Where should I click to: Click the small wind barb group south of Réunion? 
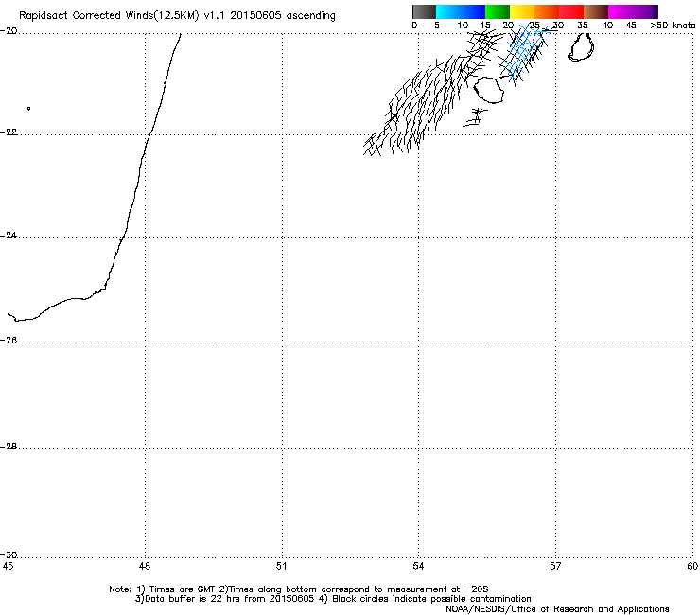pos(476,116)
